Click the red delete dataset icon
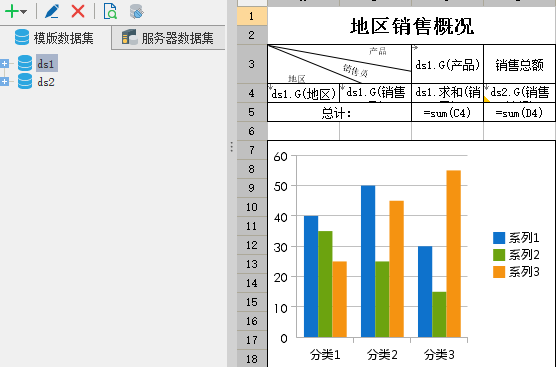 78,11
